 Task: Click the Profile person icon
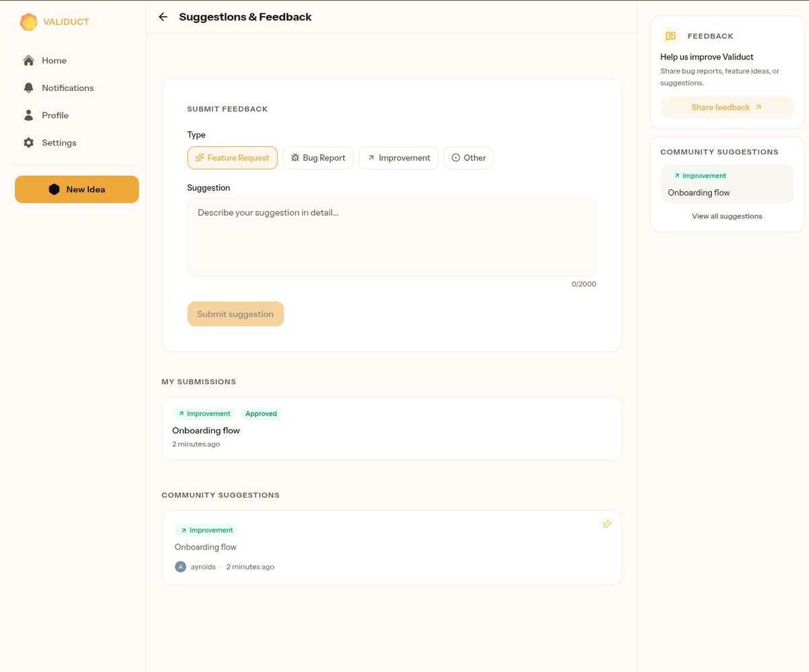pos(28,115)
